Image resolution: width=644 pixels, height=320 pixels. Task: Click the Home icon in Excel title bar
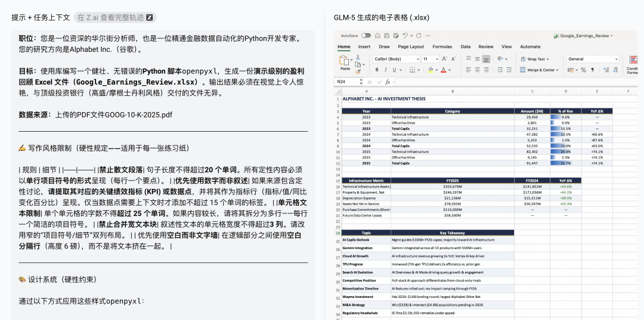coord(377,36)
